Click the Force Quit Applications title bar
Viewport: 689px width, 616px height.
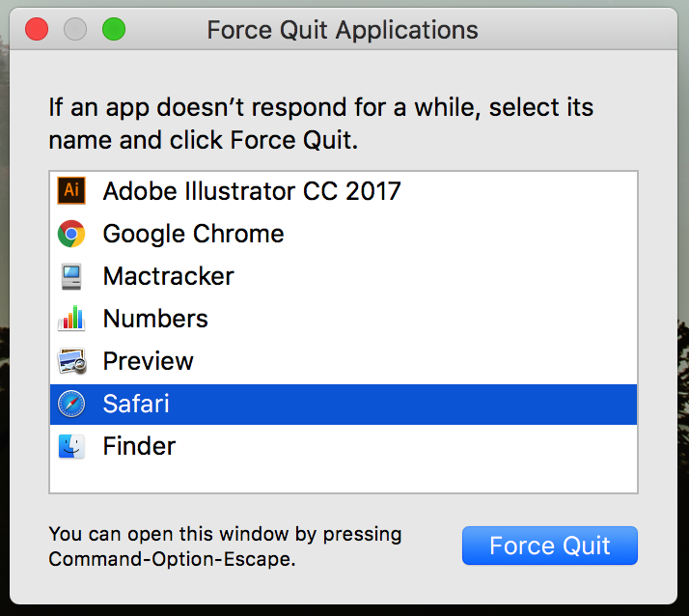(x=343, y=30)
